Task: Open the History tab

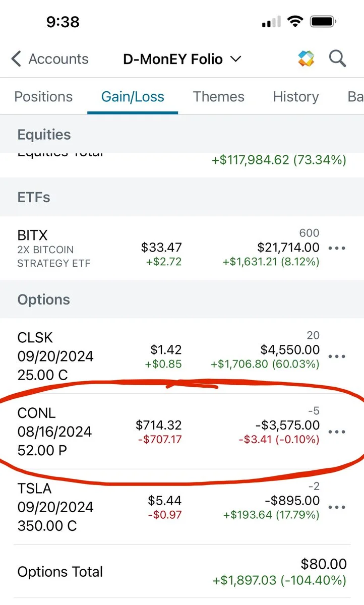Action: pos(295,97)
